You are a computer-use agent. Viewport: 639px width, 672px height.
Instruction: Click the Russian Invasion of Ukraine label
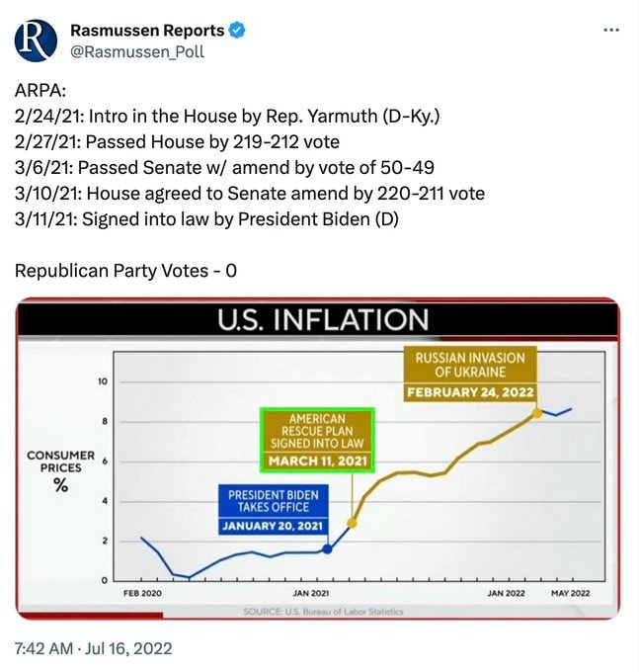pyautogui.click(x=470, y=365)
